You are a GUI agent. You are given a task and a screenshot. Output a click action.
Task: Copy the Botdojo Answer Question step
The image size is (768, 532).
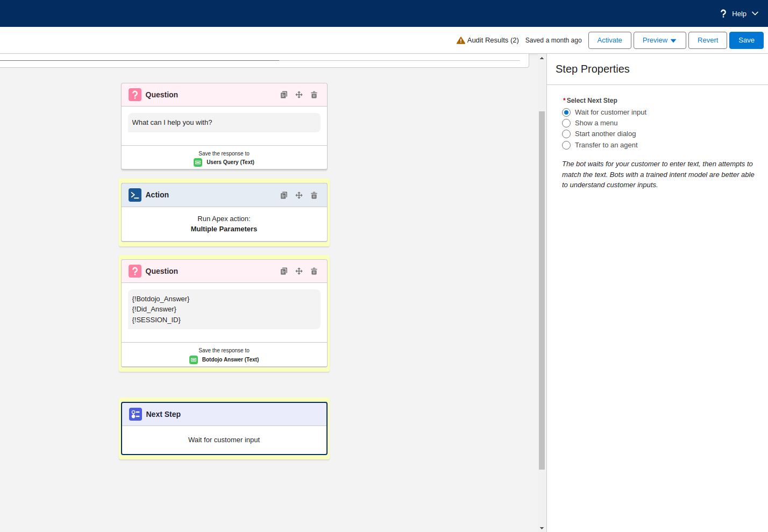284,271
